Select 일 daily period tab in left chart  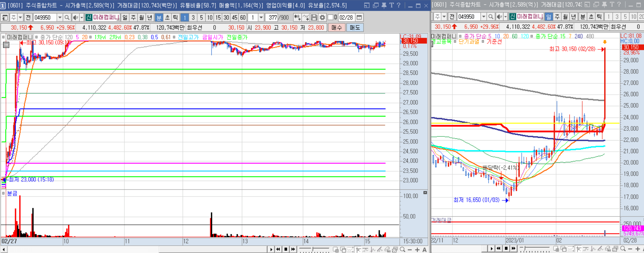125,17
